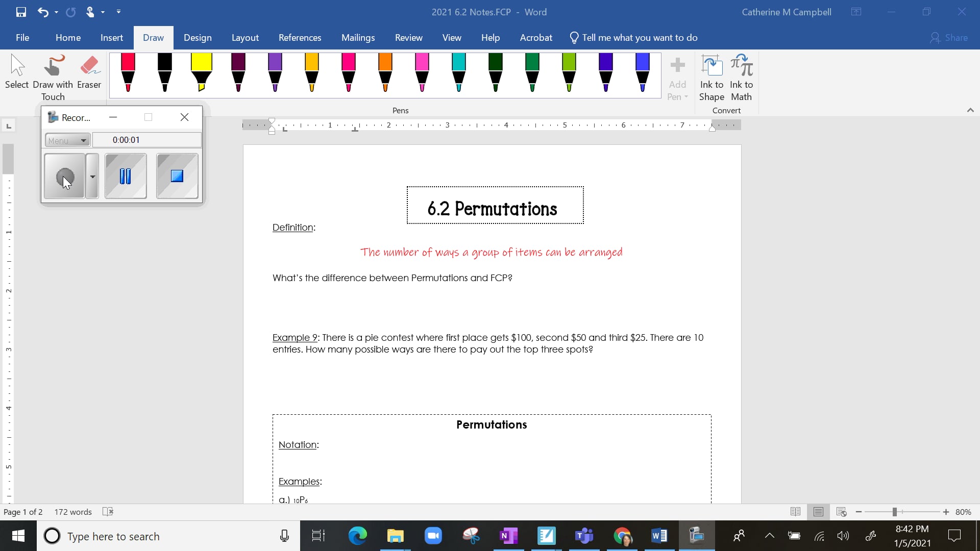Pause the screen recording
Viewport: 980px width, 551px height.
(125, 176)
